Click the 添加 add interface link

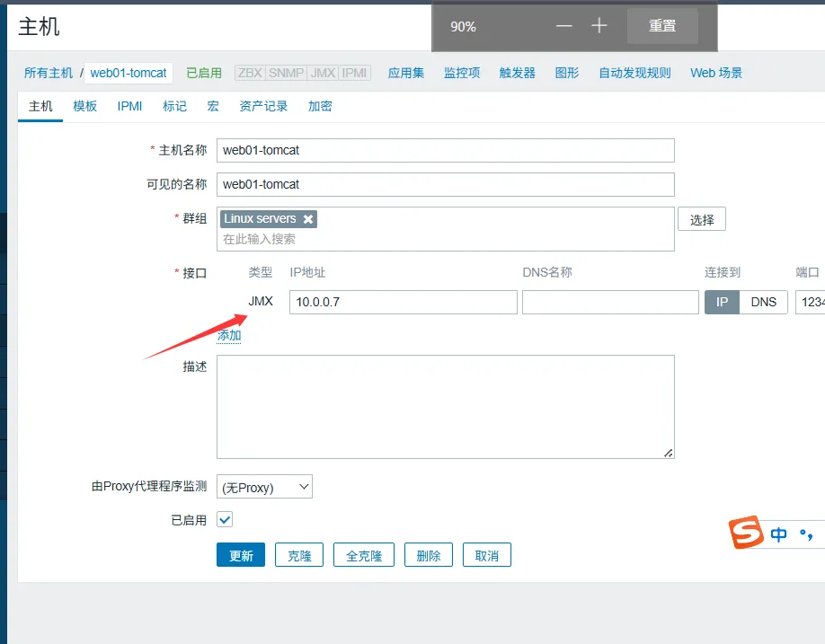[x=229, y=335]
